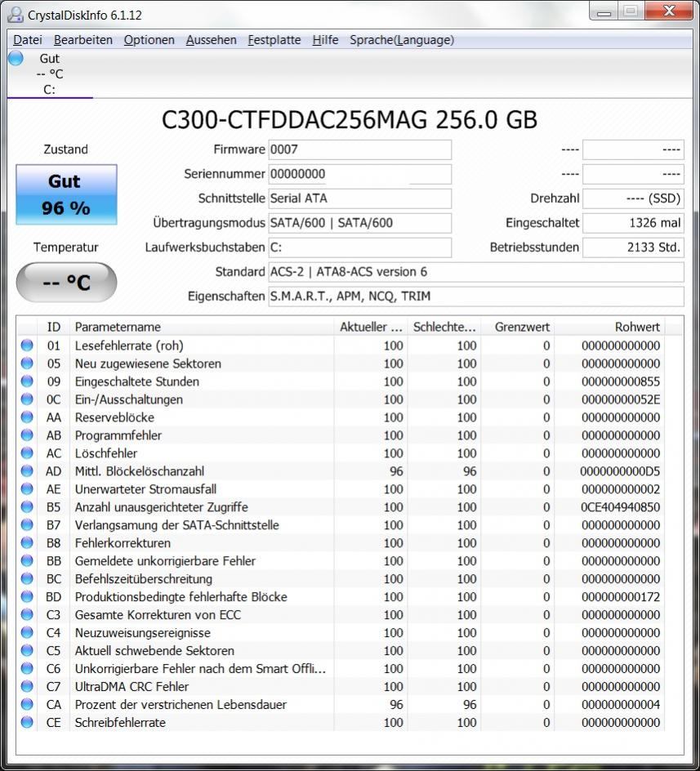Click status orb of Unerwarteter Stromausfall row

[27, 488]
